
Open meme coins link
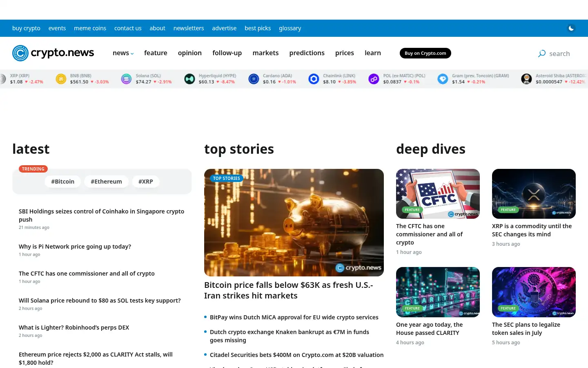pos(90,28)
